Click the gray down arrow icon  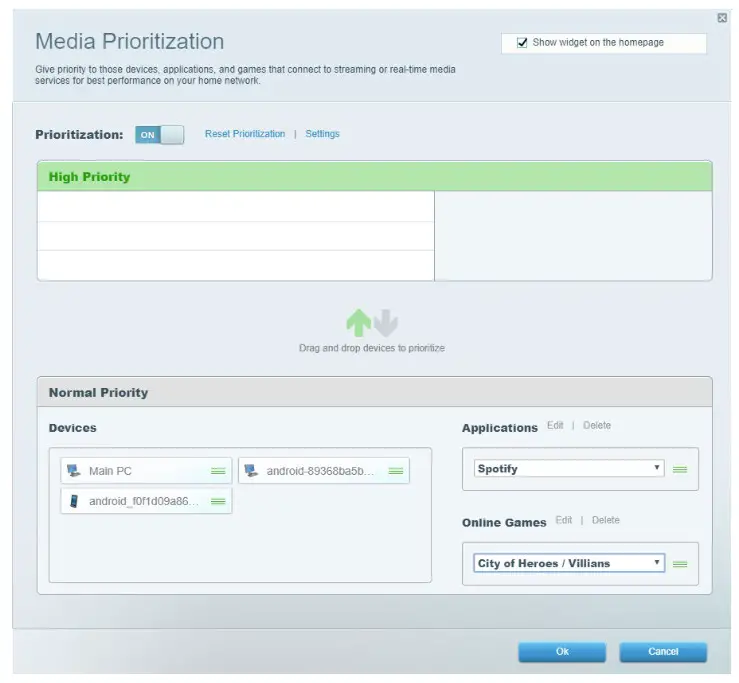(386, 323)
